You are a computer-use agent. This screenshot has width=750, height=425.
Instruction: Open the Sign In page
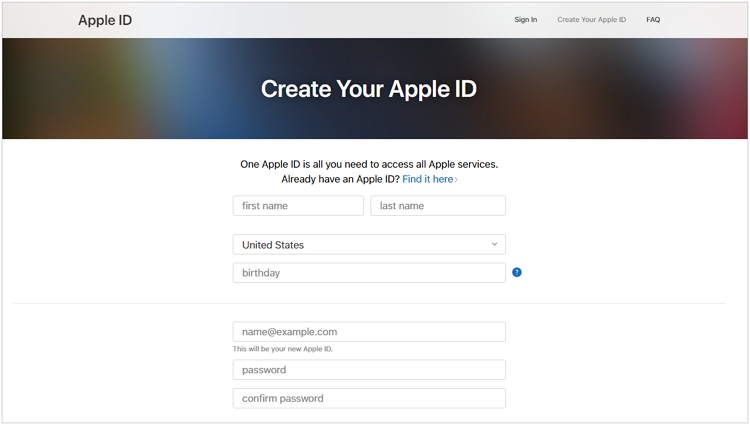coord(526,20)
